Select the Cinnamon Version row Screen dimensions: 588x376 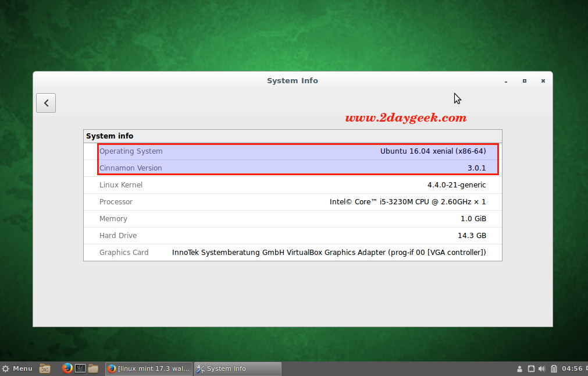click(x=293, y=168)
